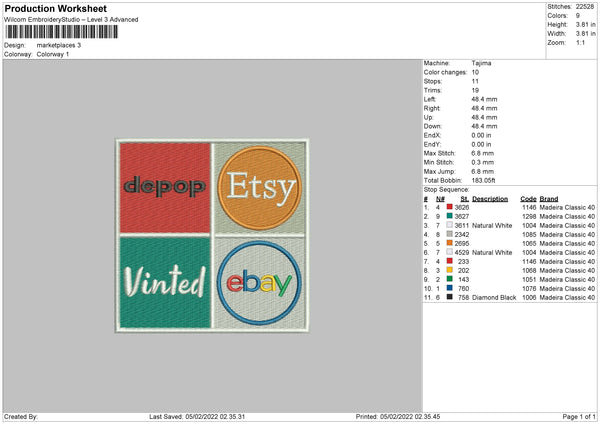
Task: Click the teal swatch in stop row 2
Action: click(450, 216)
